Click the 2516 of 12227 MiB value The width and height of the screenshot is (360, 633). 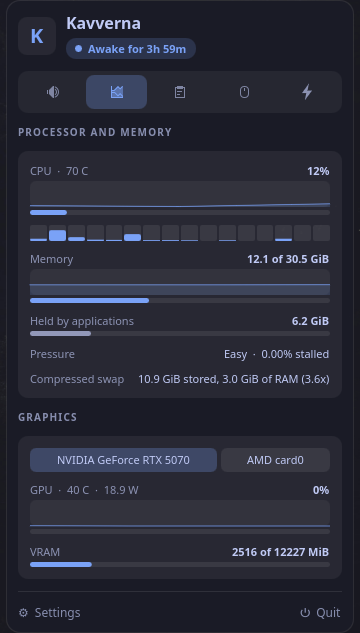[x=280, y=552]
